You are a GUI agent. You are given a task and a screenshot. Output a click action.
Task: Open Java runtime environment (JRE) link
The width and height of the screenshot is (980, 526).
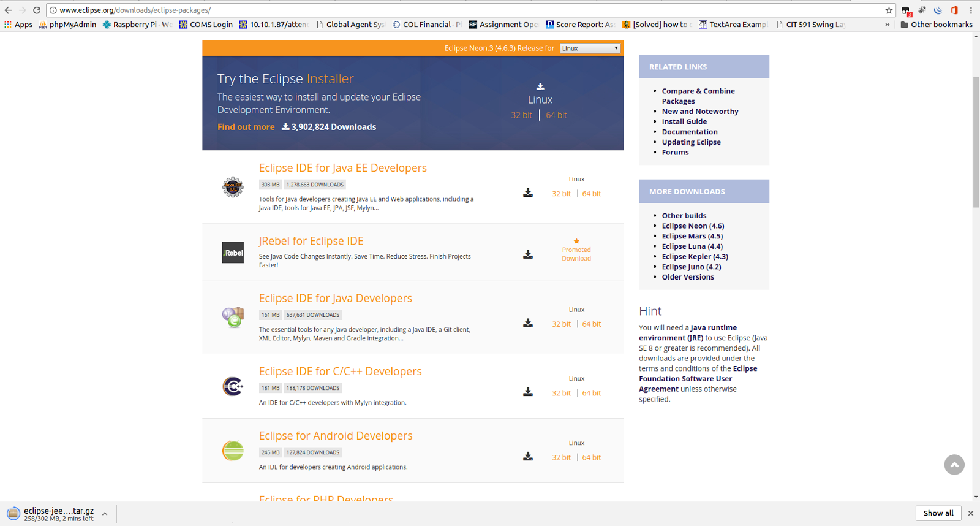click(688, 333)
